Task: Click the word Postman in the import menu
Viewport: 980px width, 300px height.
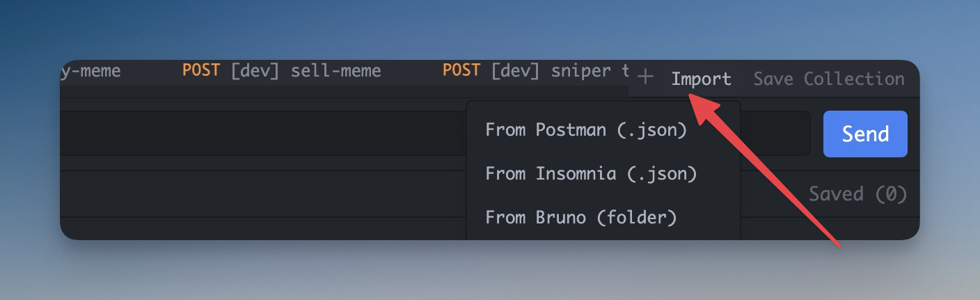Action: point(571,130)
